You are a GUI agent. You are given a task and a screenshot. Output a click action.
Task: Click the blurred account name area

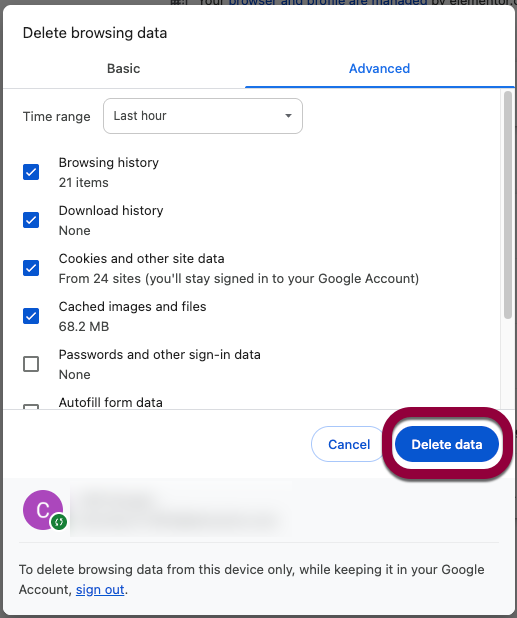(175, 510)
